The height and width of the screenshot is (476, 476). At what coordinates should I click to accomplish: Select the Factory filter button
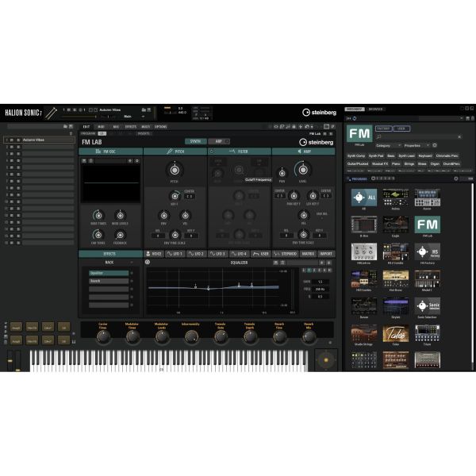(383, 129)
